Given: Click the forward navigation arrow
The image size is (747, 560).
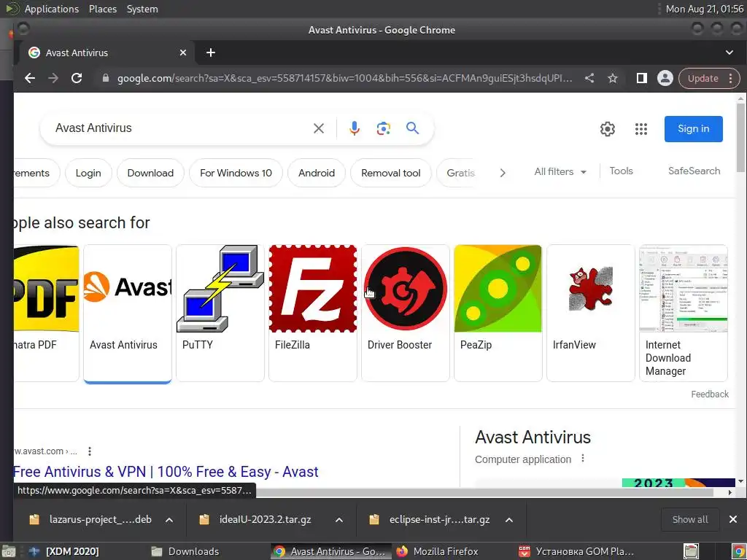Looking at the screenshot, I should point(53,78).
